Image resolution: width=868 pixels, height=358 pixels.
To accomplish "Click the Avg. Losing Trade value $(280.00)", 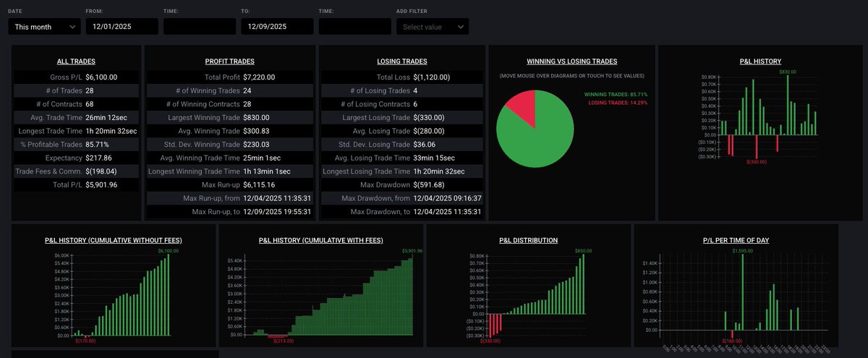I will tap(429, 131).
